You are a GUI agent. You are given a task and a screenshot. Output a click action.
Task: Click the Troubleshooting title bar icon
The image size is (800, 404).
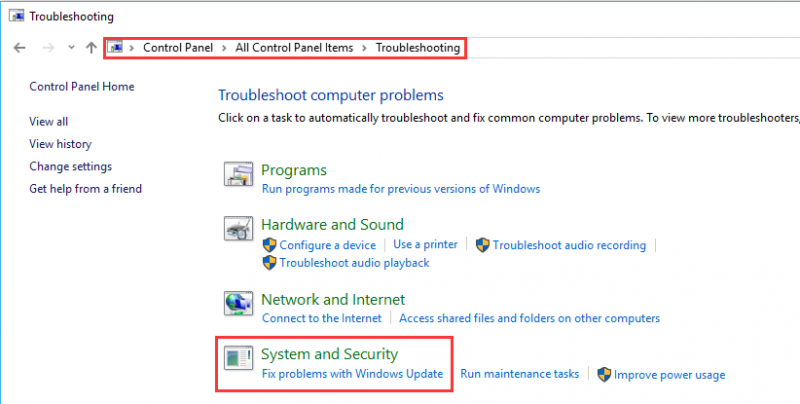click(17, 16)
